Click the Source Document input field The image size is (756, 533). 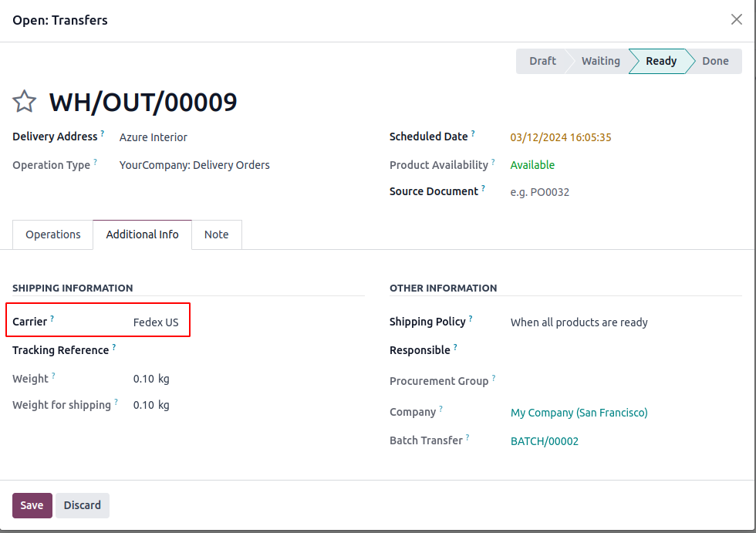click(617, 192)
